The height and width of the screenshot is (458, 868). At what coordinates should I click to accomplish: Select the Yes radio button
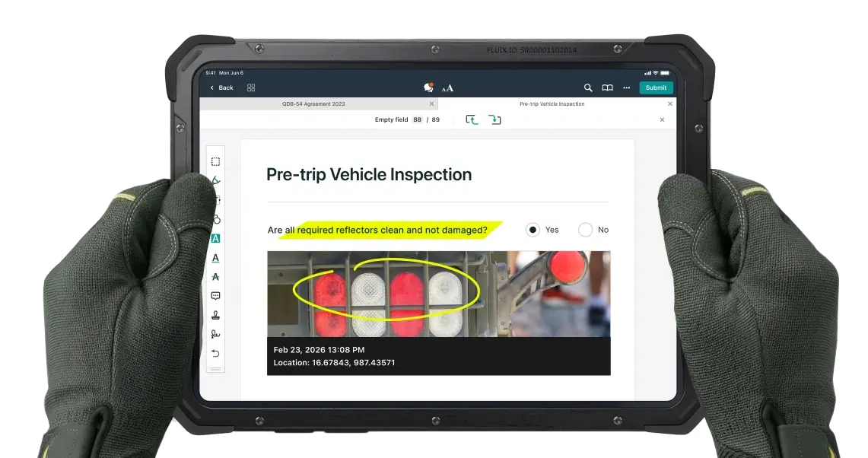pos(533,229)
